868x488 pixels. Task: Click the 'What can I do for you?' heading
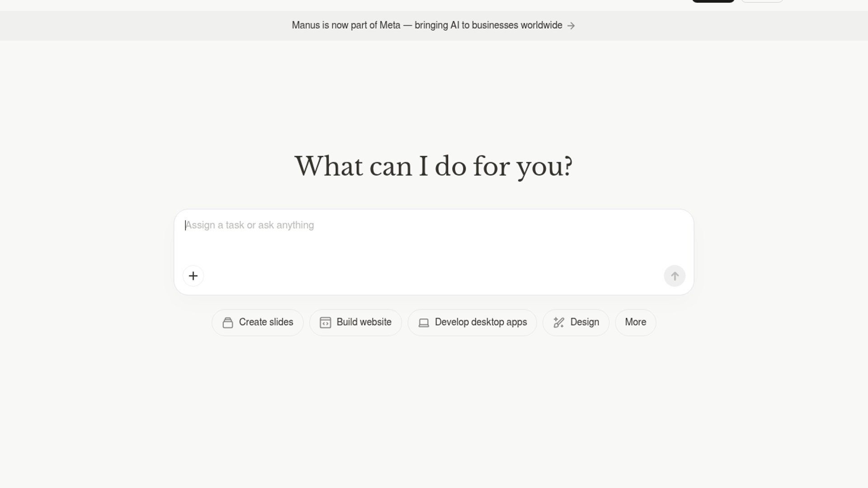click(433, 166)
